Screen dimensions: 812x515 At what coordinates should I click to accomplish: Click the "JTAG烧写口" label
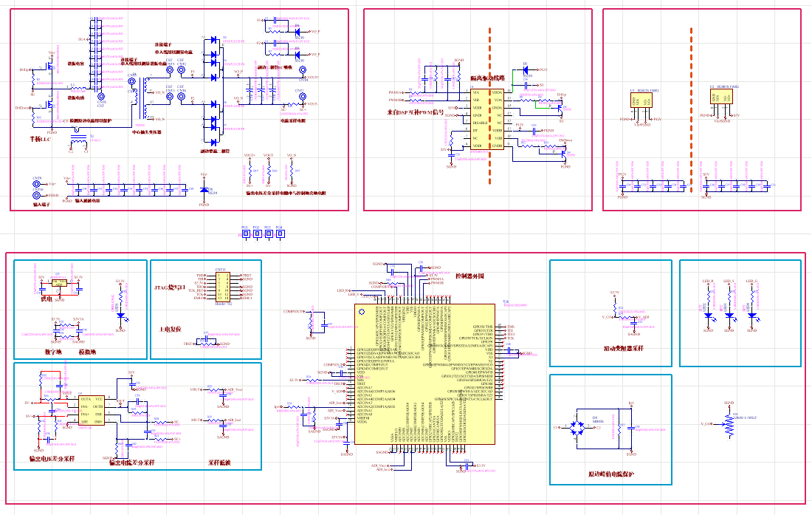click(x=171, y=287)
